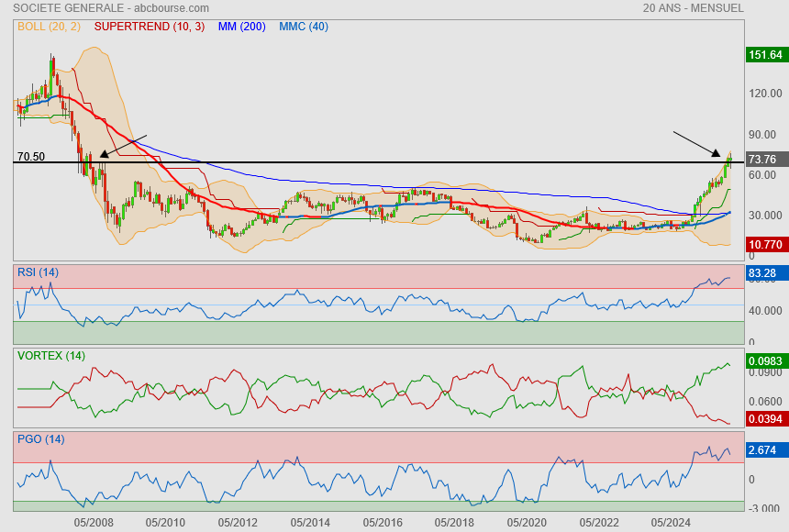Click the SOCIETE GENERALE - abcbourse.com title
Viewport: 789px width, 532px height.
click(x=111, y=8)
